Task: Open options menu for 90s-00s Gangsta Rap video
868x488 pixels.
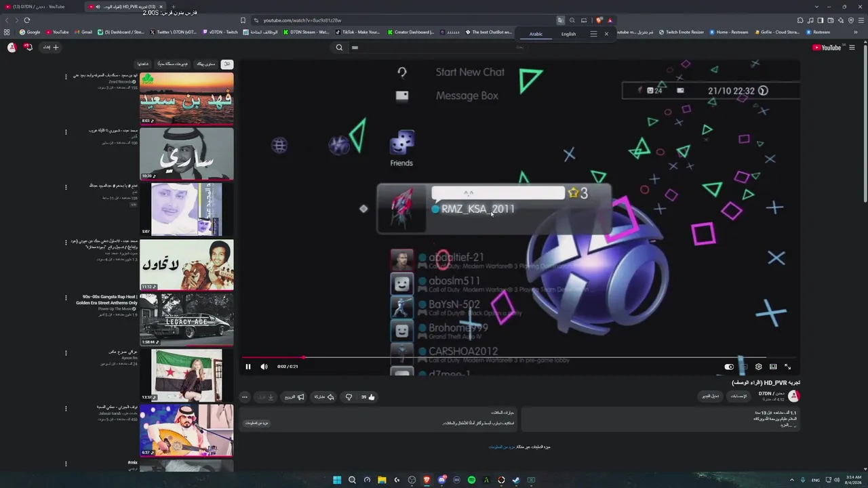Action: point(66,298)
